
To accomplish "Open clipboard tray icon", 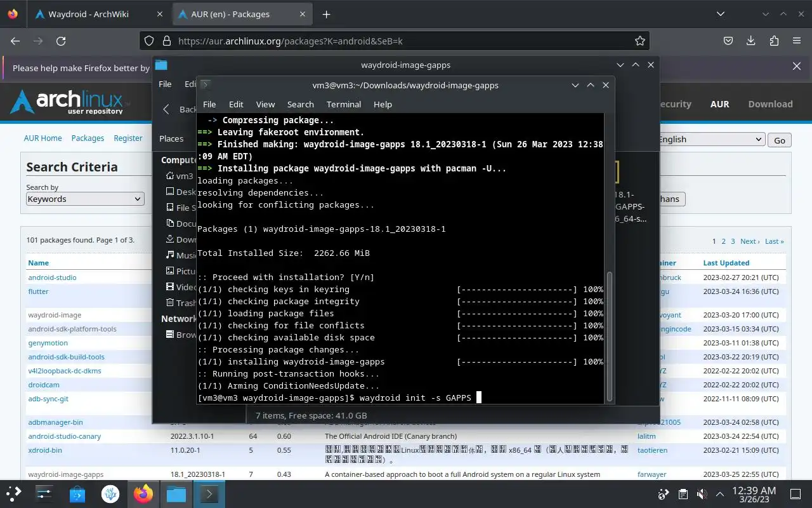I will pyautogui.click(x=683, y=494).
